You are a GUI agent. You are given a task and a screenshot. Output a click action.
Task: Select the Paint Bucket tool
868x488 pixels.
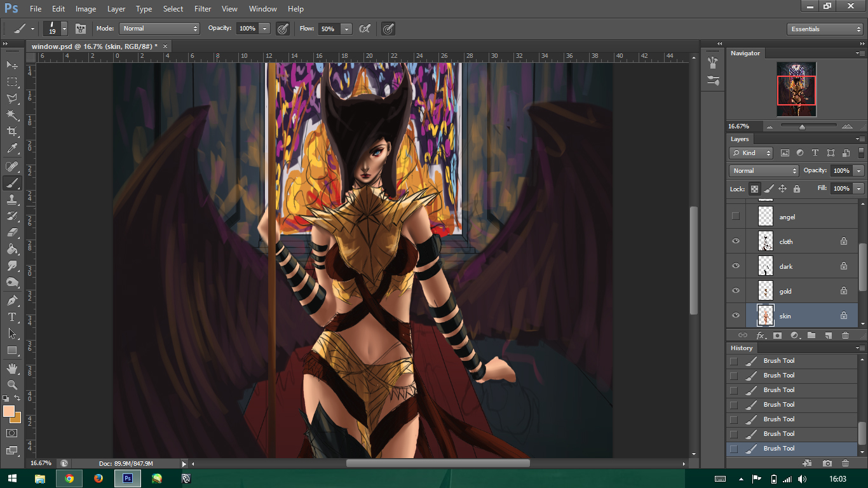point(12,249)
